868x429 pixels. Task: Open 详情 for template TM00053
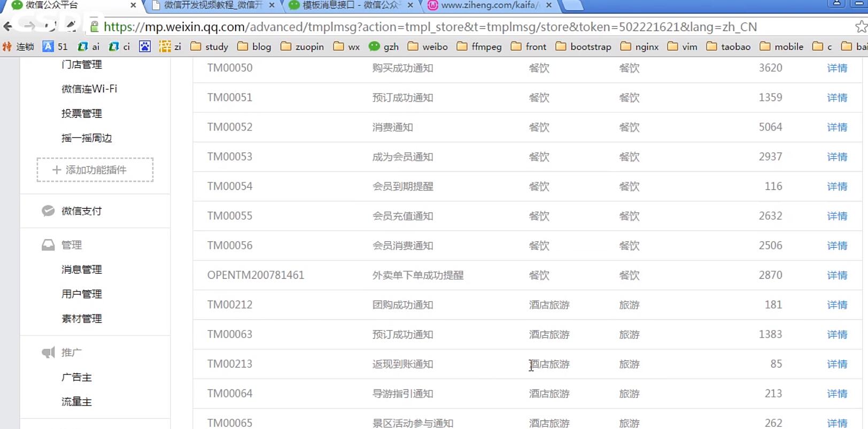pos(837,157)
